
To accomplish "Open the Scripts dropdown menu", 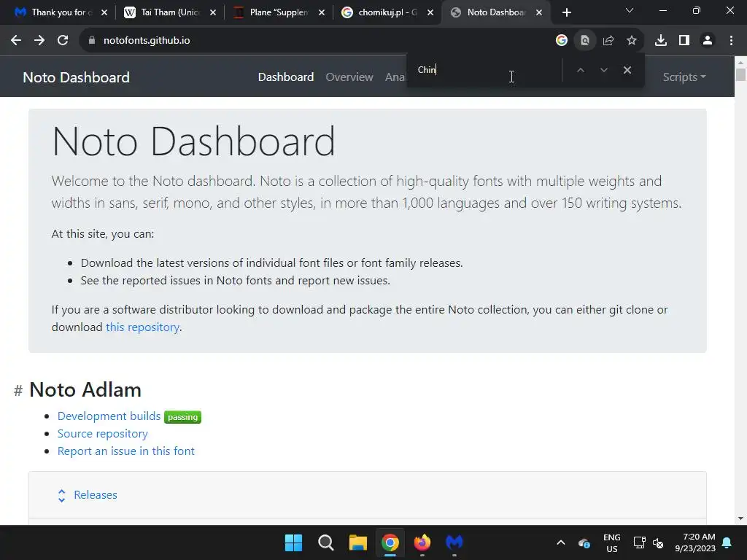I will pos(684,77).
